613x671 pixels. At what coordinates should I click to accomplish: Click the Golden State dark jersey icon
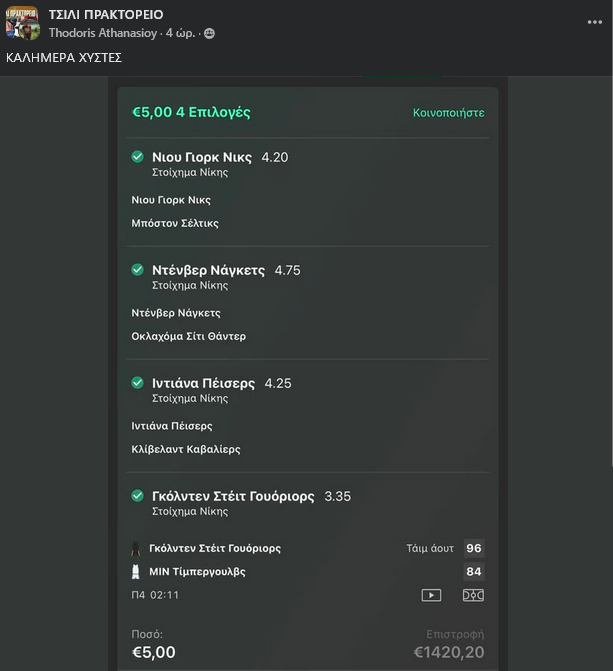point(136,549)
